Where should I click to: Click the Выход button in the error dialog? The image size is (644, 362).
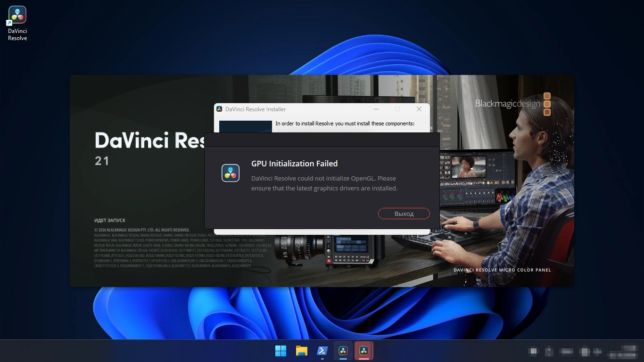coord(404,214)
